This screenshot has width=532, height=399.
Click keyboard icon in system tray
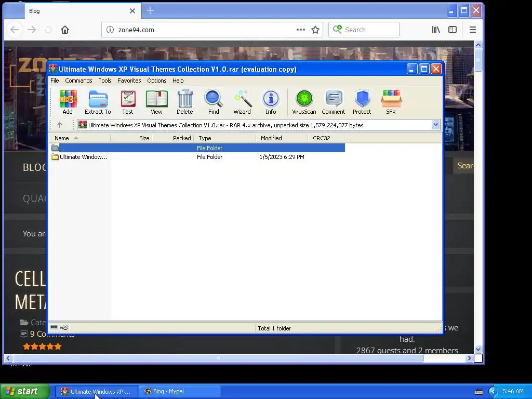pyautogui.click(x=478, y=392)
